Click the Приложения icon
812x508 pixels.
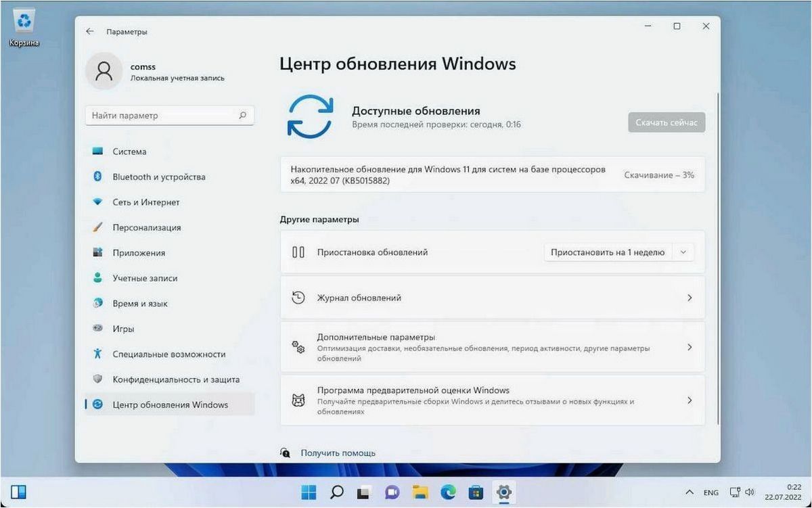point(97,253)
